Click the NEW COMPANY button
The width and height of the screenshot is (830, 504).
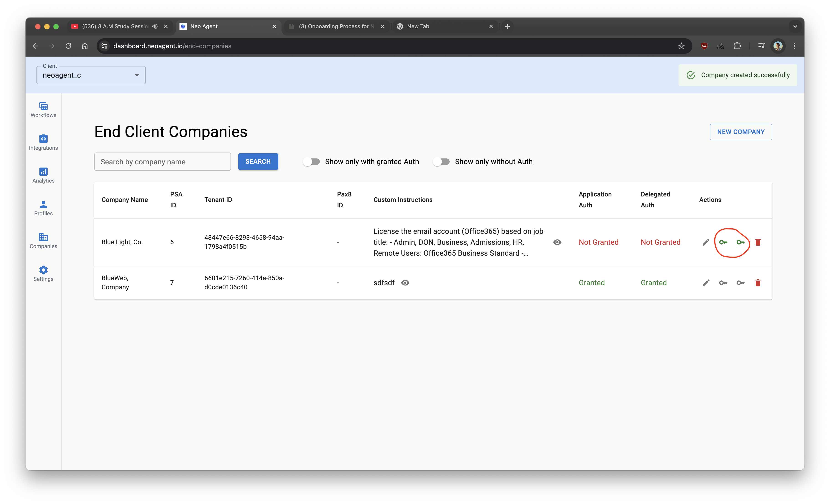pos(741,132)
